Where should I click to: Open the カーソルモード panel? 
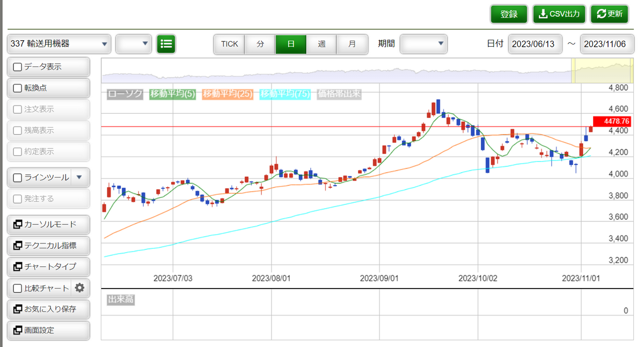pos(48,224)
